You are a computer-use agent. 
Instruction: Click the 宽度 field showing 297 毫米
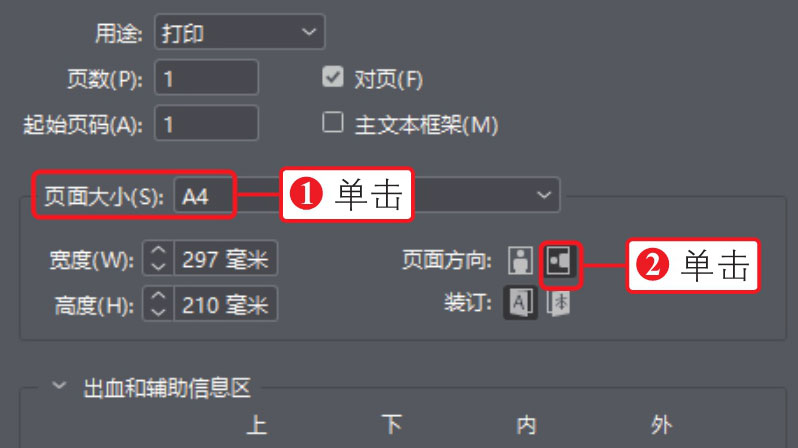coord(226,258)
